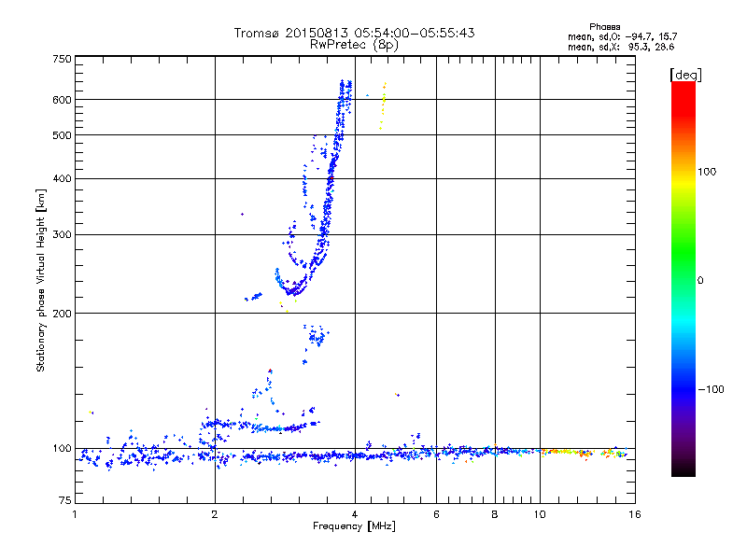Click y-axis tick label '750'
Viewport: 747px width, 560px height.
click(62, 59)
